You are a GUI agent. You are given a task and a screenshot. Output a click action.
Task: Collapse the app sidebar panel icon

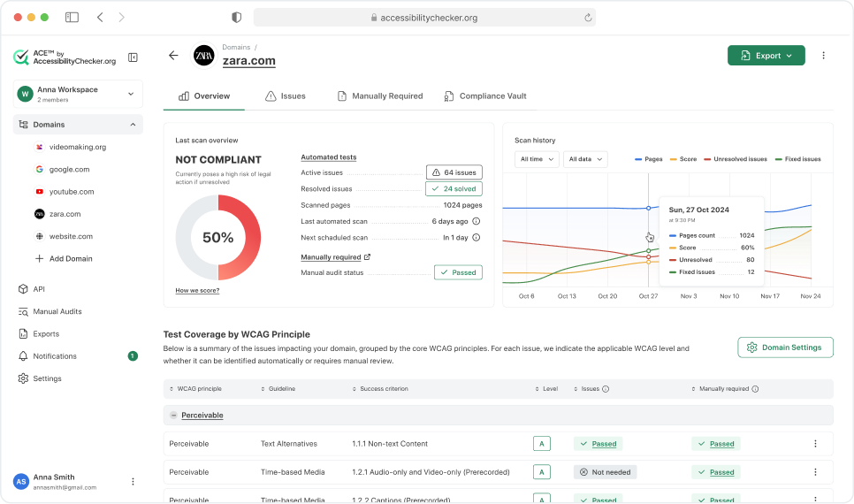point(133,57)
